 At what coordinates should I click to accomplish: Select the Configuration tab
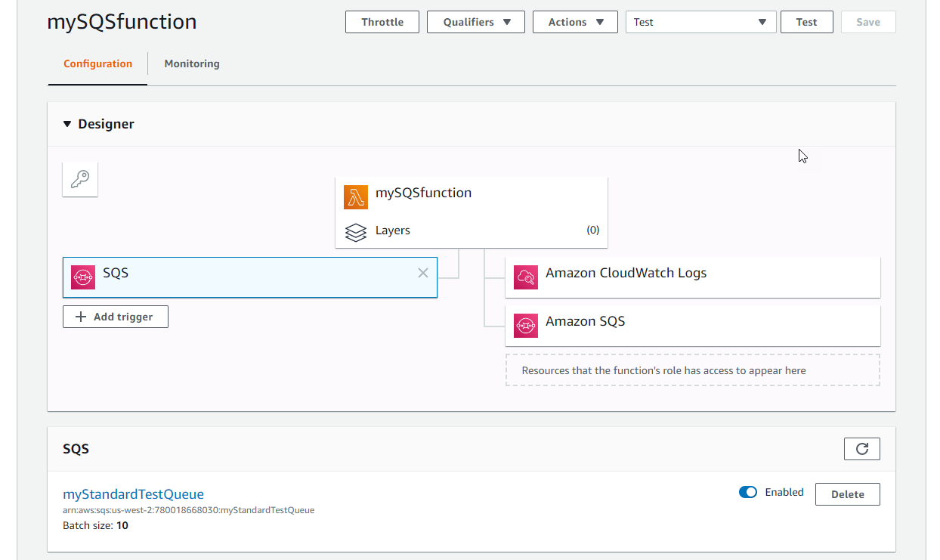click(x=97, y=63)
